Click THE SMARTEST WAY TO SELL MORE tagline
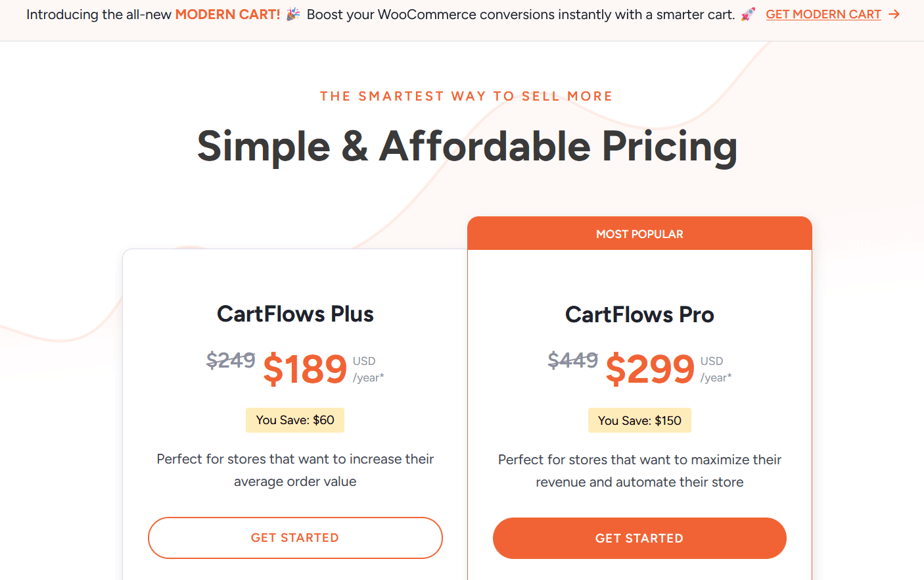Screen dimensions: 924x580 (466, 97)
